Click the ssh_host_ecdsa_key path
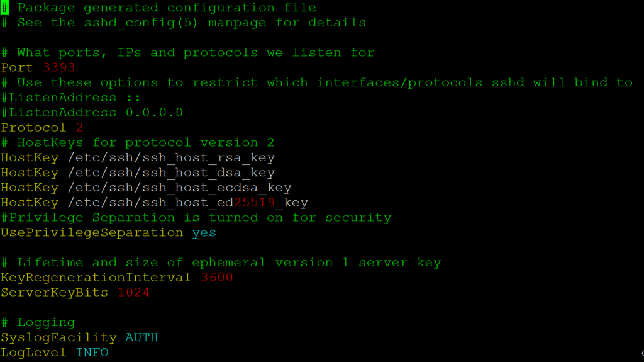This screenshot has width=644, height=362. pos(179,188)
